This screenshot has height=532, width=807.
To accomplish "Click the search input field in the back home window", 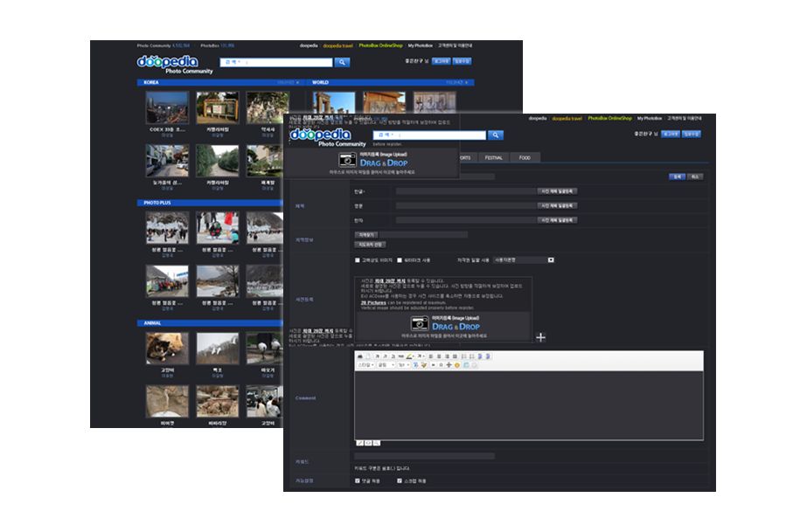I will tap(276, 62).
